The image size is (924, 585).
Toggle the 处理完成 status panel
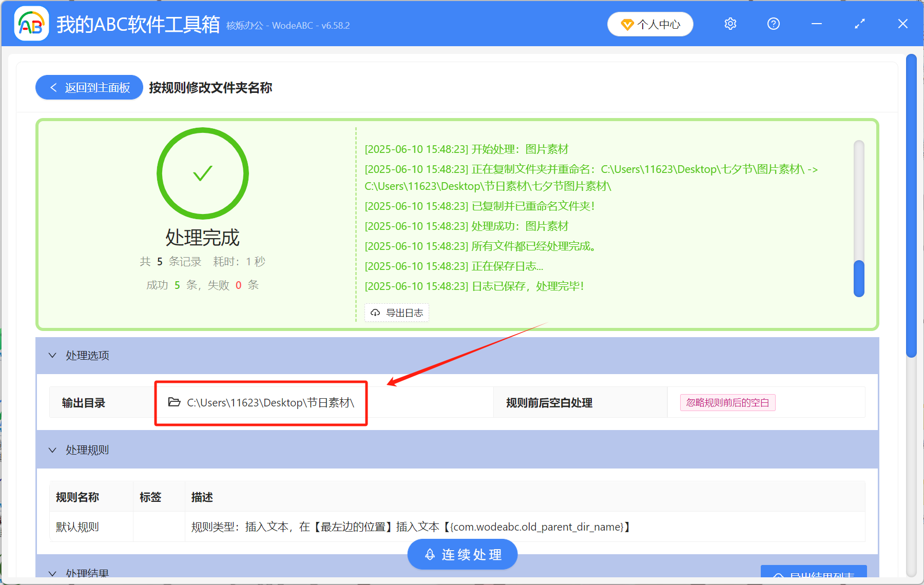(x=202, y=237)
